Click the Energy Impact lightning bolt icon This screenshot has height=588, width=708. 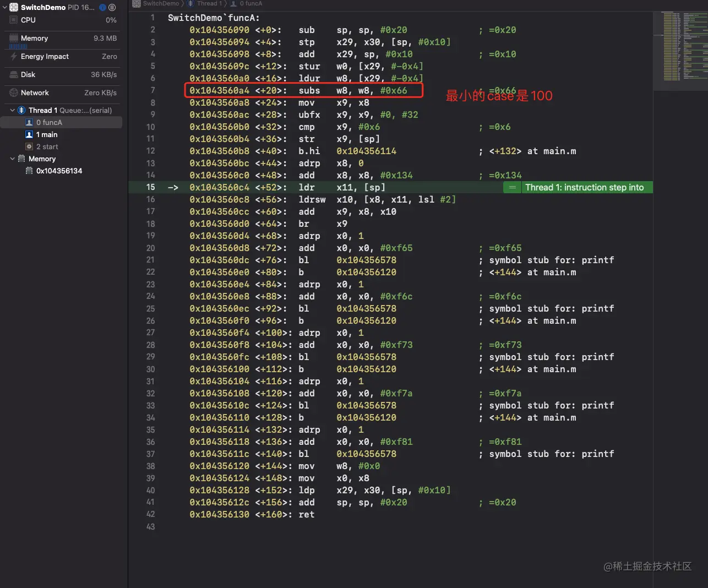[x=14, y=56]
